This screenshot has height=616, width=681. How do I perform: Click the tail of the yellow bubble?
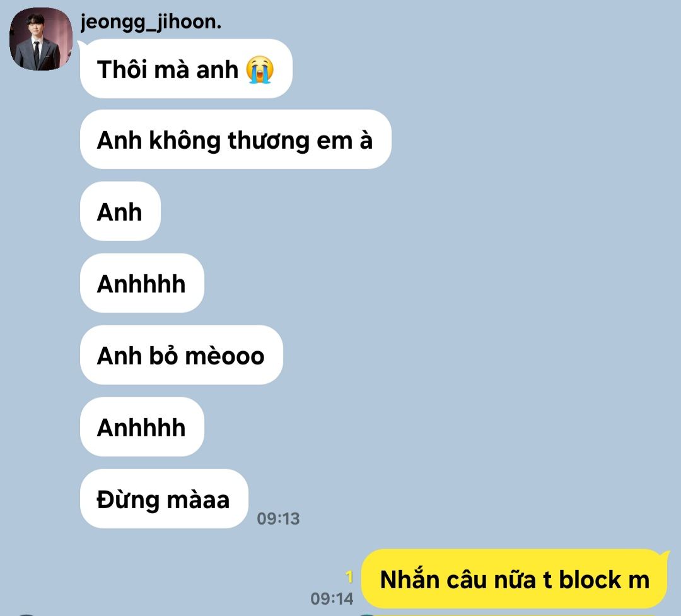click(x=665, y=555)
